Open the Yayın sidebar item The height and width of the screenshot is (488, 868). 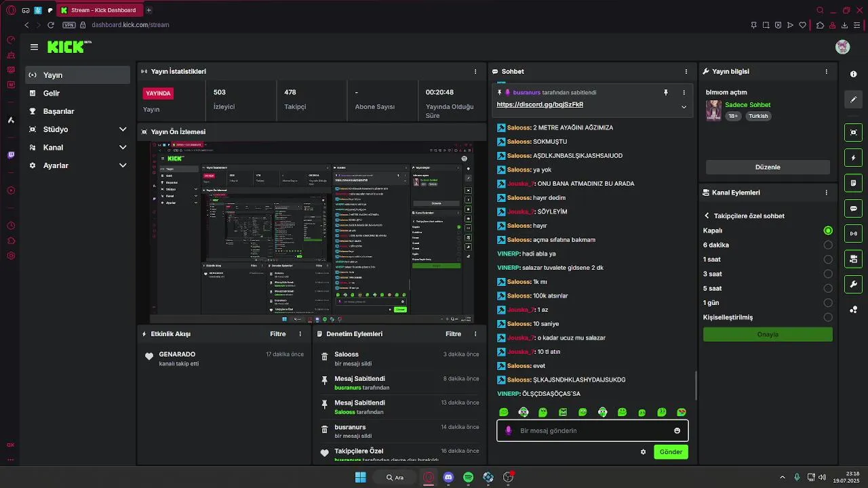point(78,75)
